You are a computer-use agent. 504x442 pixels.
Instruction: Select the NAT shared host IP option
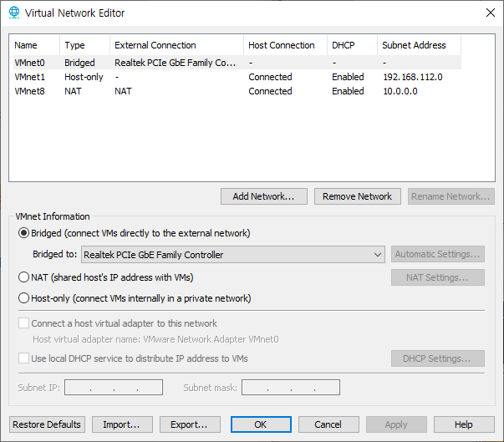(23, 277)
